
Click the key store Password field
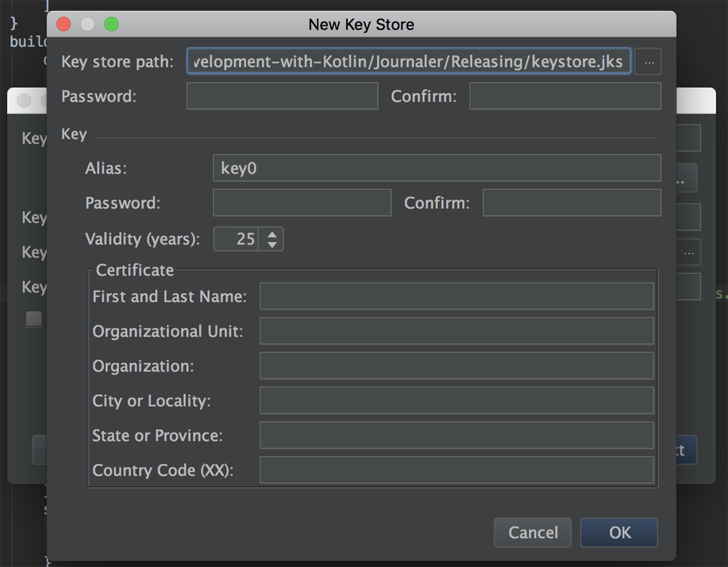pos(282,96)
